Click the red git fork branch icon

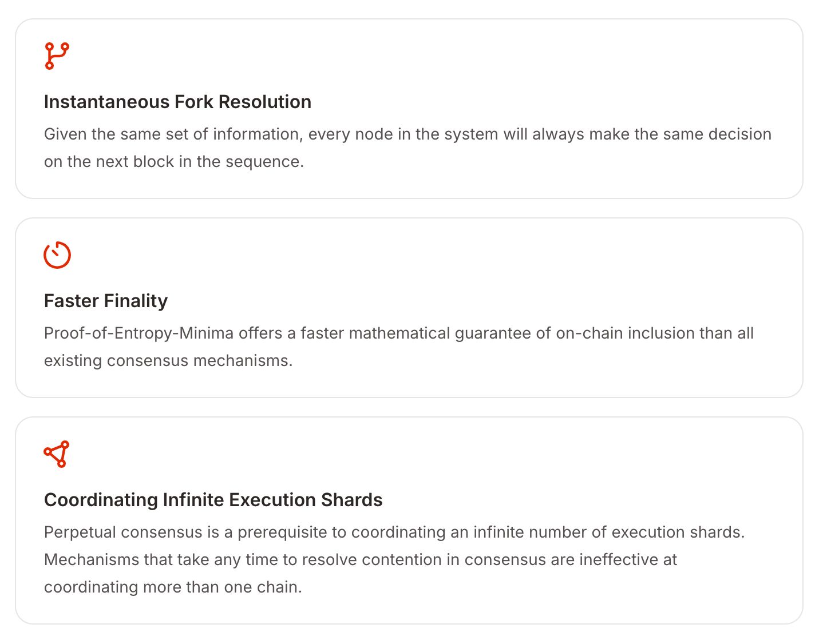click(57, 56)
